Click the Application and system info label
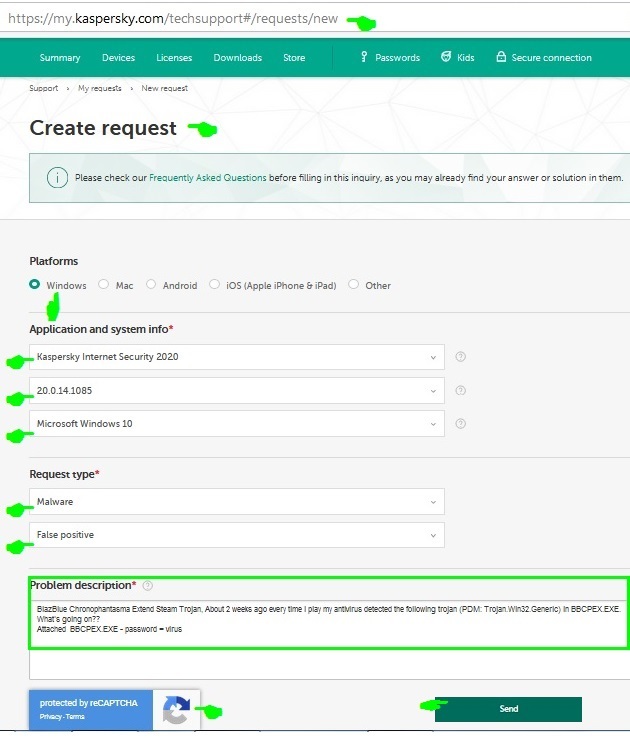 coord(101,329)
